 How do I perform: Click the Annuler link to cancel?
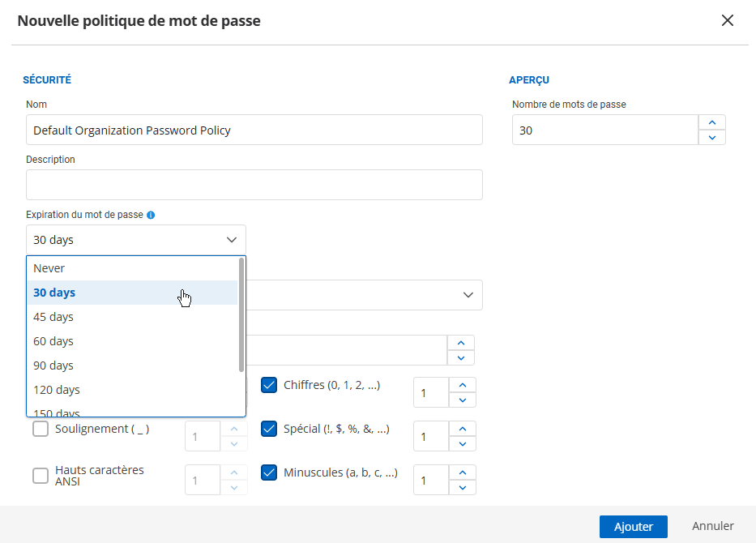712,526
